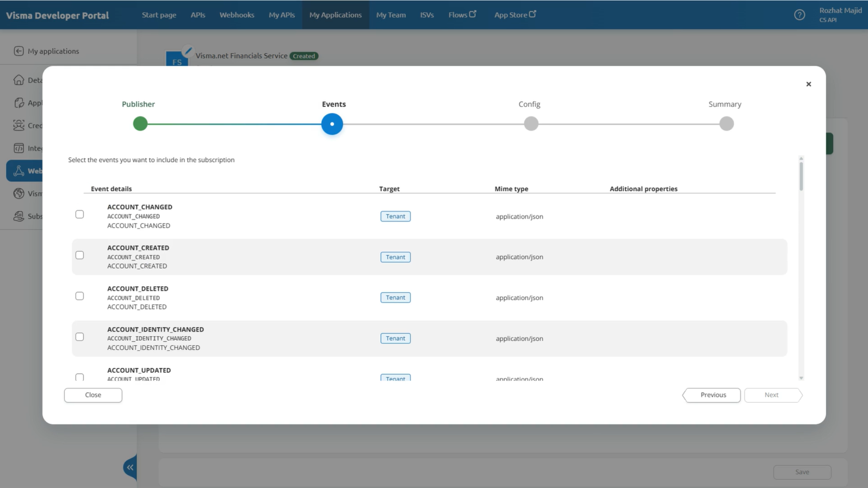Close the dialog with the X icon
Image resolution: width=868 pixels, height=488 pixels.
coord(808,84)
